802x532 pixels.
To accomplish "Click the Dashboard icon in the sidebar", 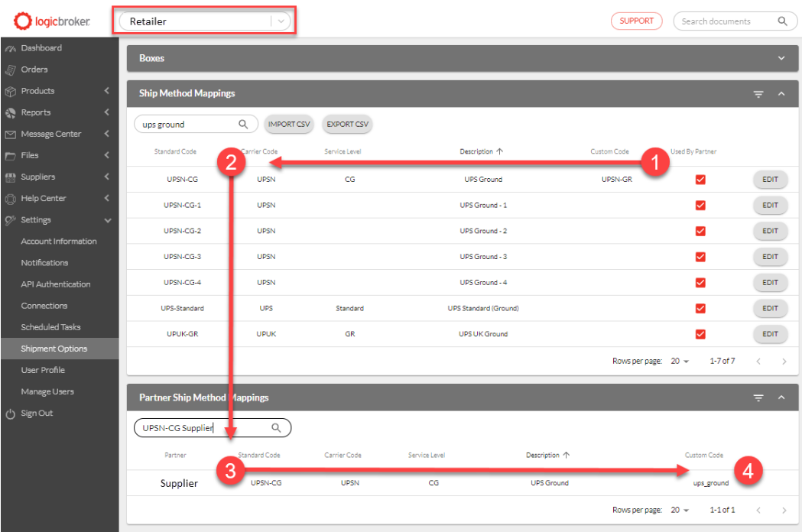I will point(11,48).
